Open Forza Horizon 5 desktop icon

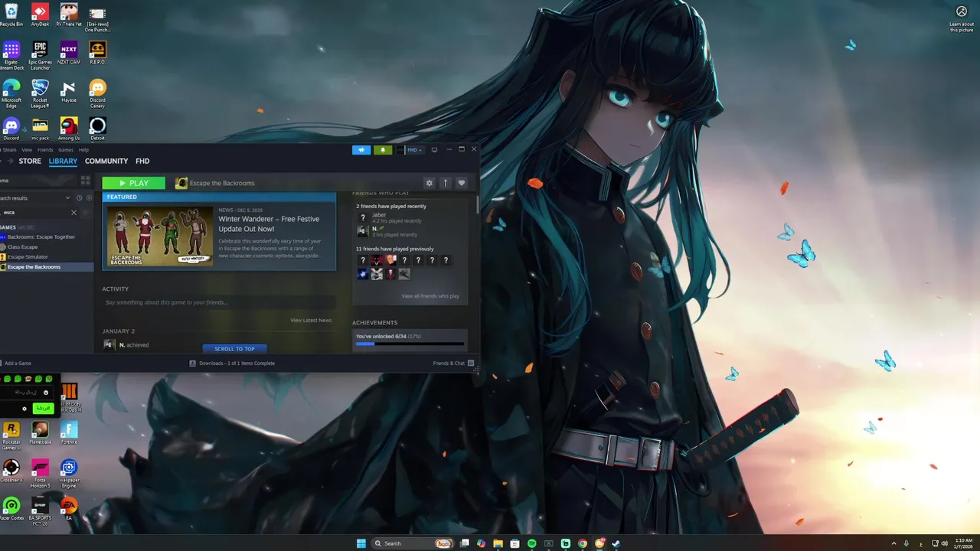[40, 474]
